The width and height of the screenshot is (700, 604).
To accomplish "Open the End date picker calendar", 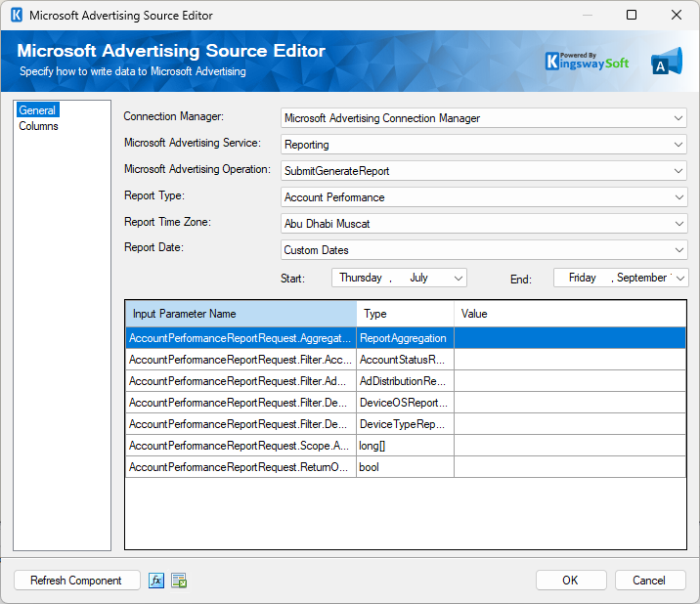I will tap(679, 278).
